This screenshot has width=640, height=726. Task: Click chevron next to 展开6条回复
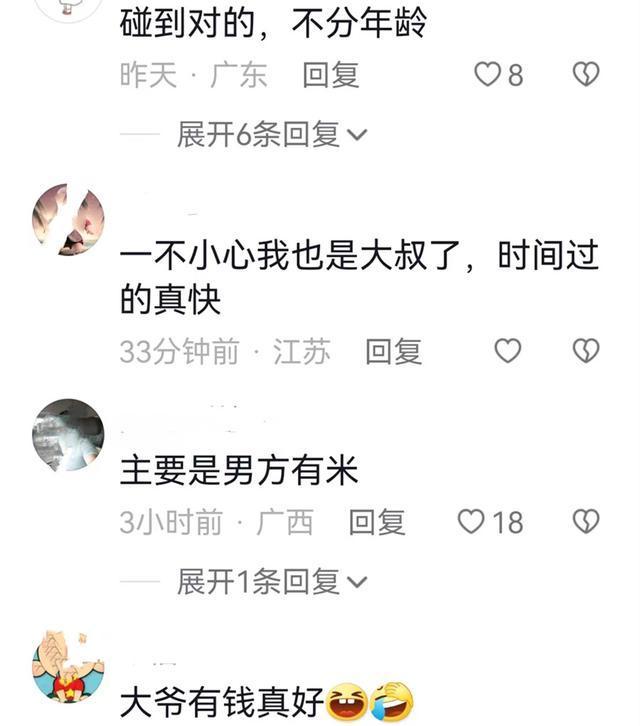357,135
